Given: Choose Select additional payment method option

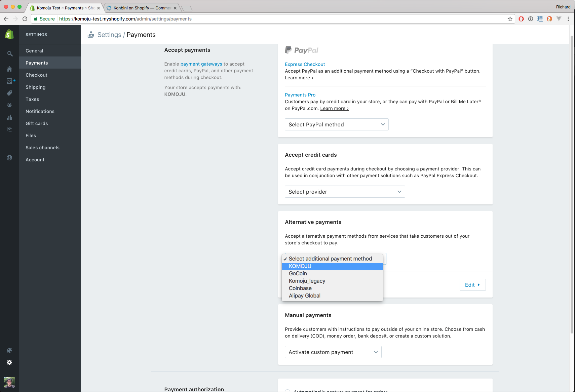Looking at the screenshot, I should 332,259.
